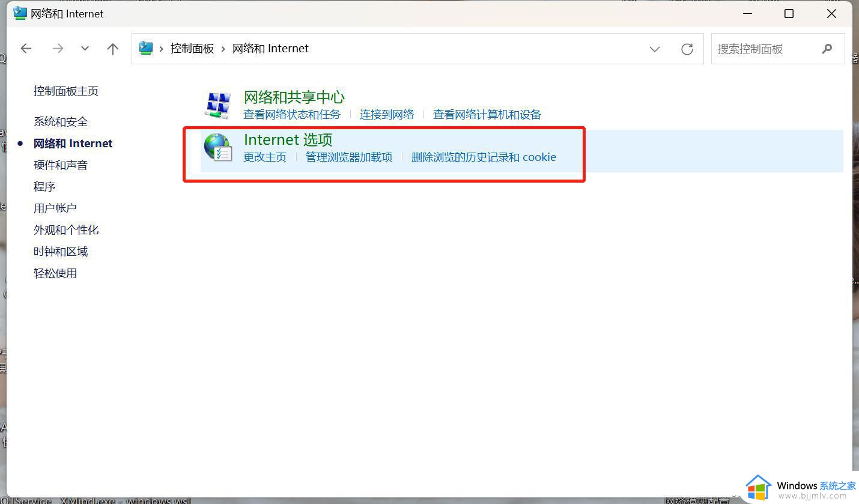Click the Forward navigation arrow
Screen dimensions: 859x504
pyautogui.click(x=58, y=49)
